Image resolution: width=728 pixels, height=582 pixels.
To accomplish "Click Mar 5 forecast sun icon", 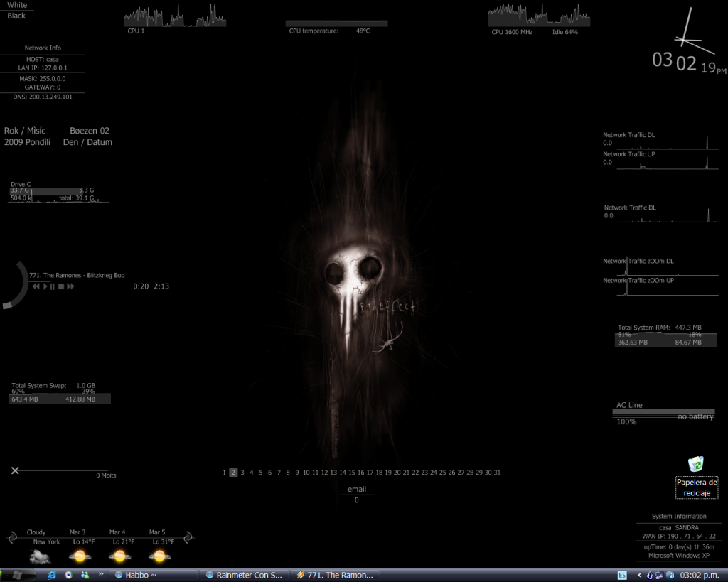I will point(160,556).
